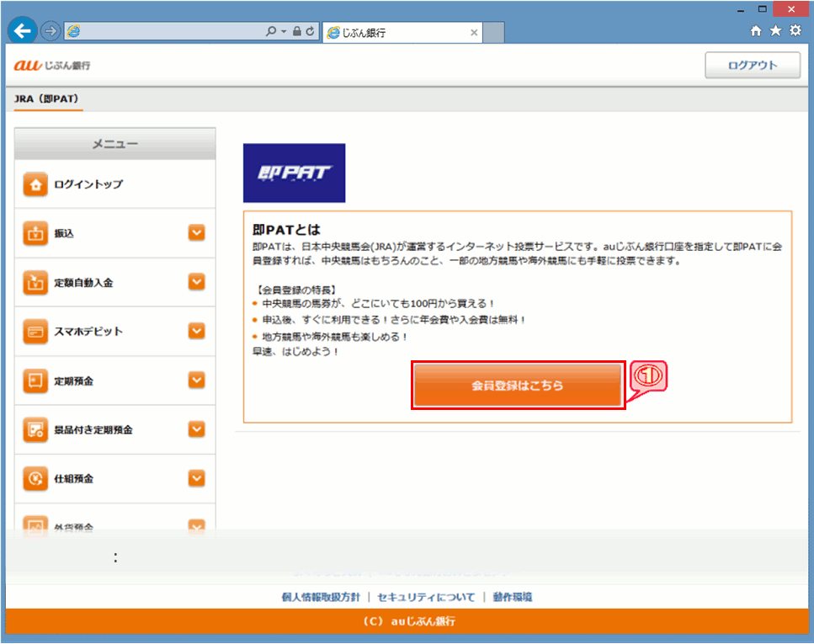Image resolution: width=814 pixels, height=644 pixels.
Task: Open 定期預金 menu item label
Action: pyautogui.click(x=74, y=381)
